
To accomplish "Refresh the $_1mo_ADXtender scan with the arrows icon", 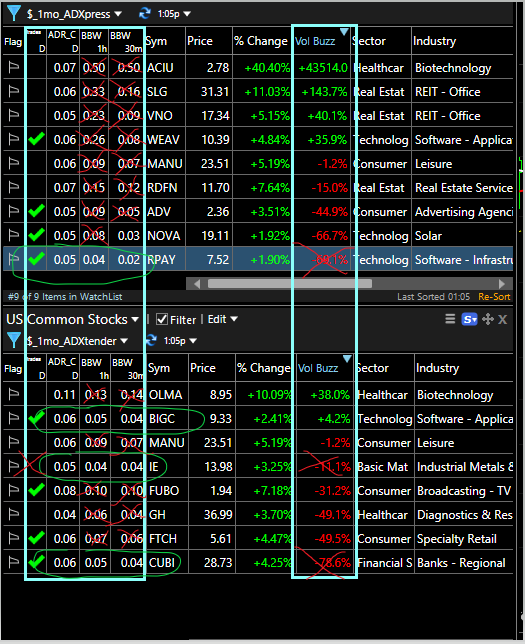I will tap(151, 340).
